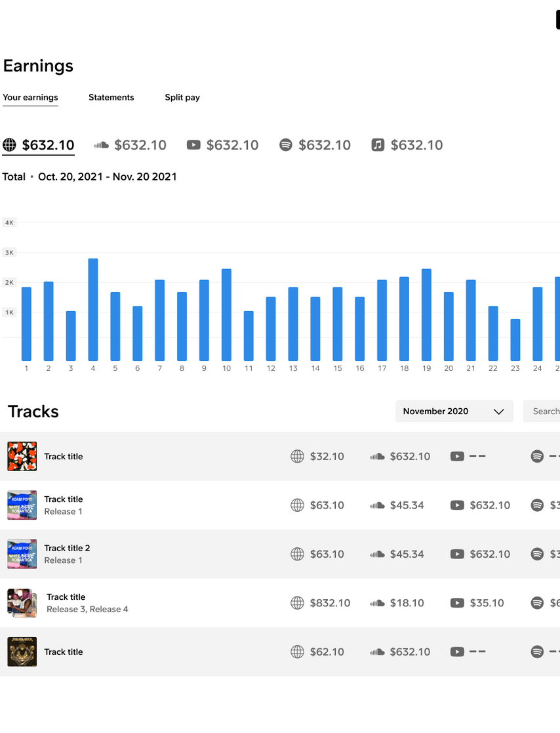
Task: Open the Statements tab
Action: [111, 97]
